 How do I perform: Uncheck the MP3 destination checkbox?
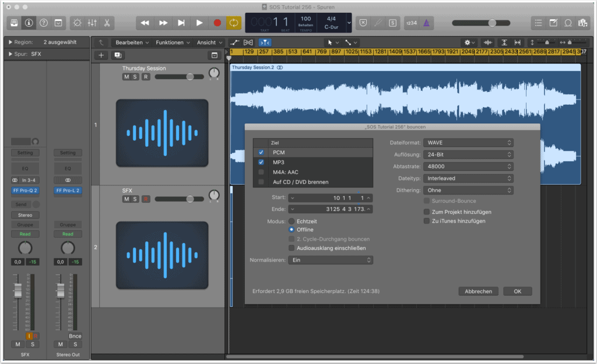tap(261, 162)
